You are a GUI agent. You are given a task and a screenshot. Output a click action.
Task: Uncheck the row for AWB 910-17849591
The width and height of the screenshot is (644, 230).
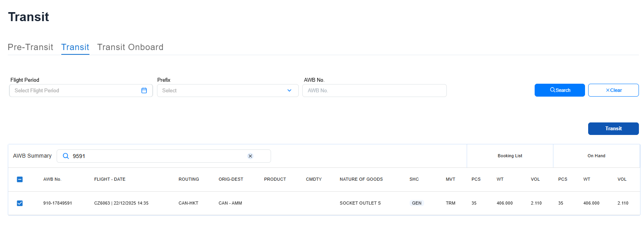click(x=20, y=203)
